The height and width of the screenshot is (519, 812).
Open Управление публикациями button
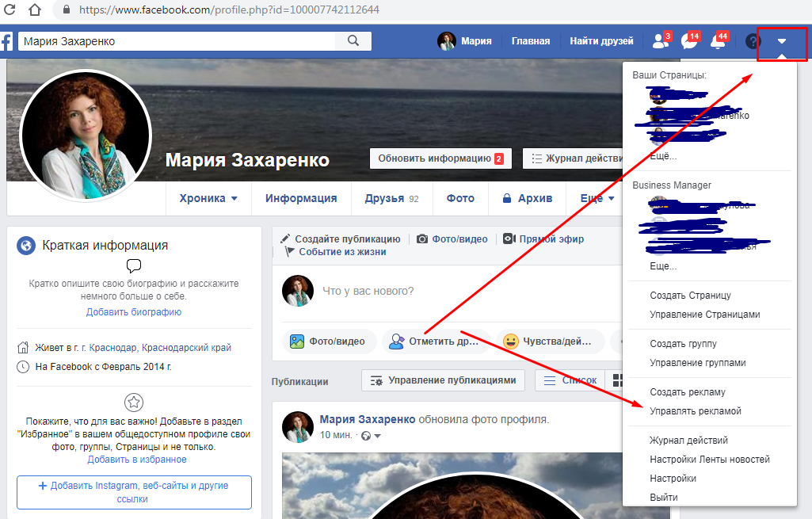click(x=443, y=380)
